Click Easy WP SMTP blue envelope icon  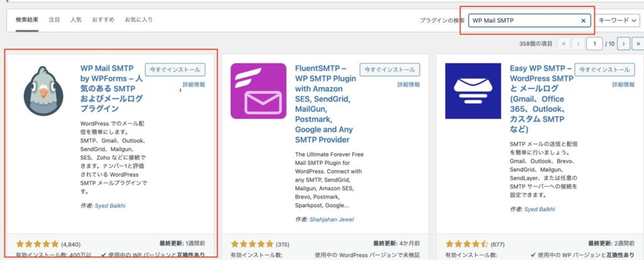coord(473,91)
